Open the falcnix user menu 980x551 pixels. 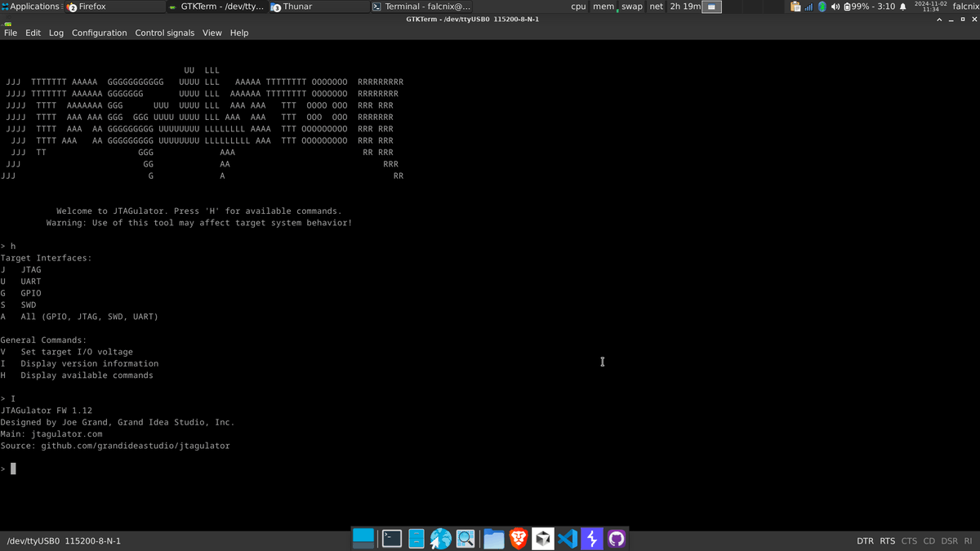[x=965, y=7]
